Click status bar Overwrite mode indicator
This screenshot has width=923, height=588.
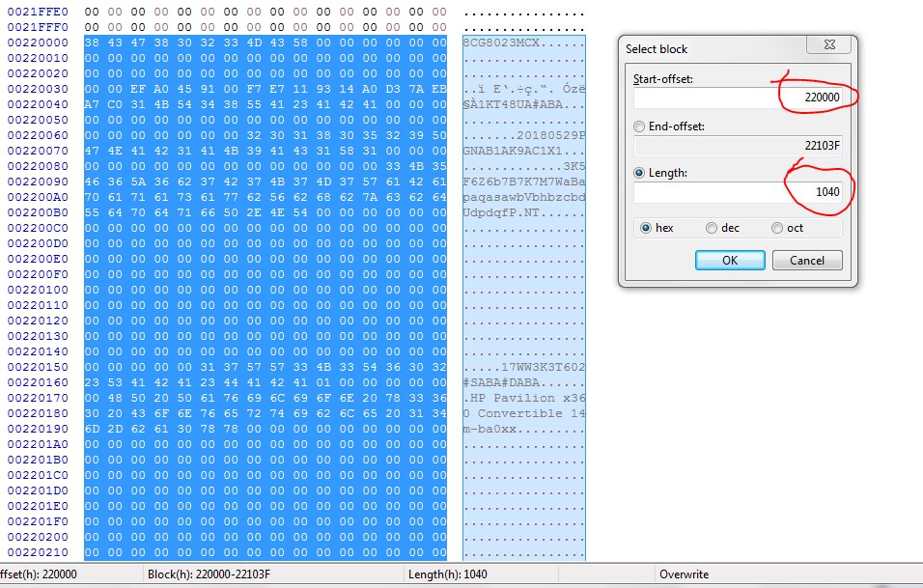[x=684, y=574]
